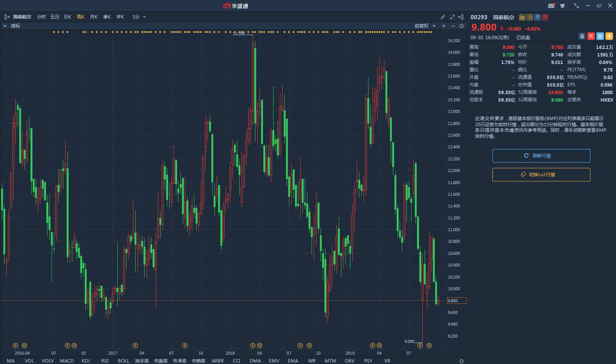Click the pencil drawing tool icon

pos(443,17)
